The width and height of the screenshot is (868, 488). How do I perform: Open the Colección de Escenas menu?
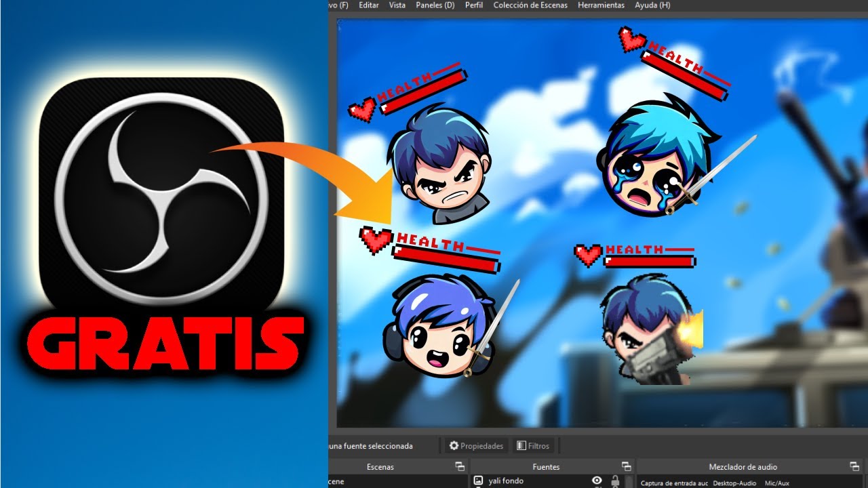pyautogui.click(x=531, y=5)
